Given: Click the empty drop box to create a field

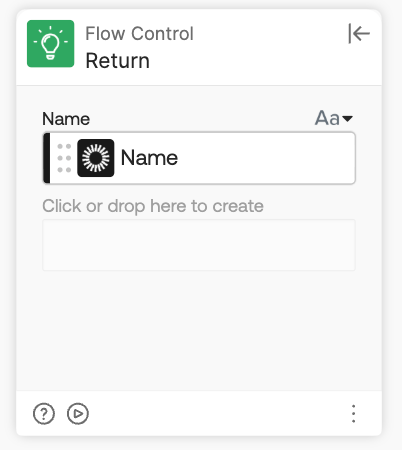Looking at the screenshot, I should pyautogui.click(x=199, y=245).
